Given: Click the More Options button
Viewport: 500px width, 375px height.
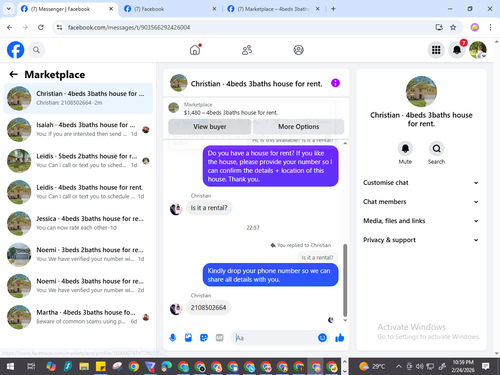Looking at the screenshot, I should pyautogui.click(x=298, y=127).
